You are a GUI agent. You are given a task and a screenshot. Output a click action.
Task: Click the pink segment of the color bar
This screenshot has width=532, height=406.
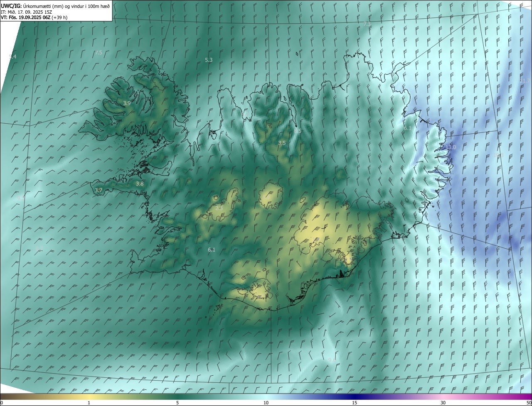(x=443, y=396)
